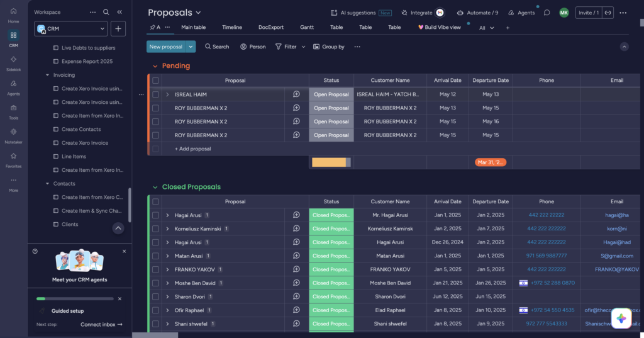Open Proposals board title dropdown
Screen dimensions: 644x338
click(x=198, y=13)
